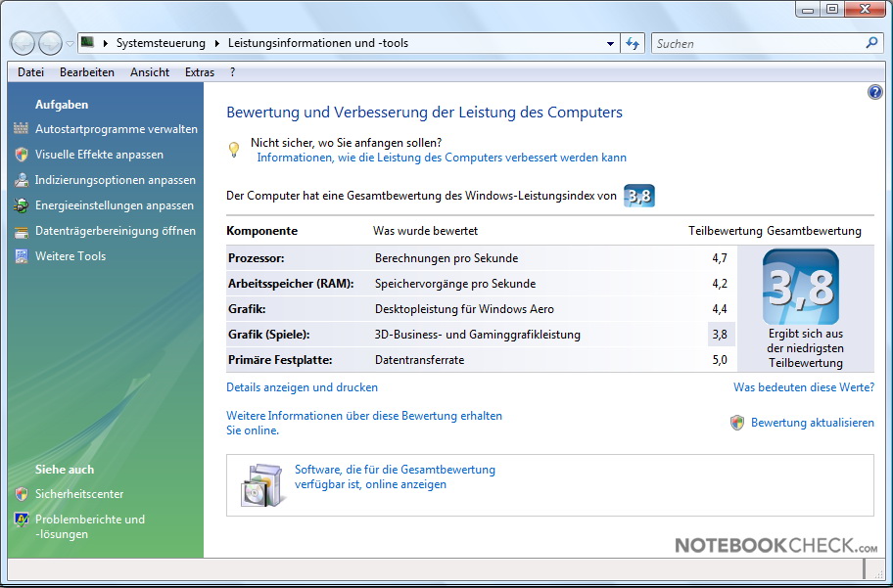893x588 pixels.
Task: Click the 4,2 RAM subscore
Action: click(720, 284)
